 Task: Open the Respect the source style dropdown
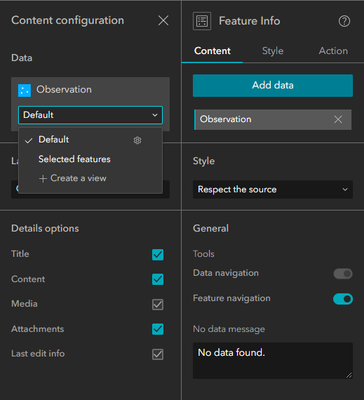[273, 190]
